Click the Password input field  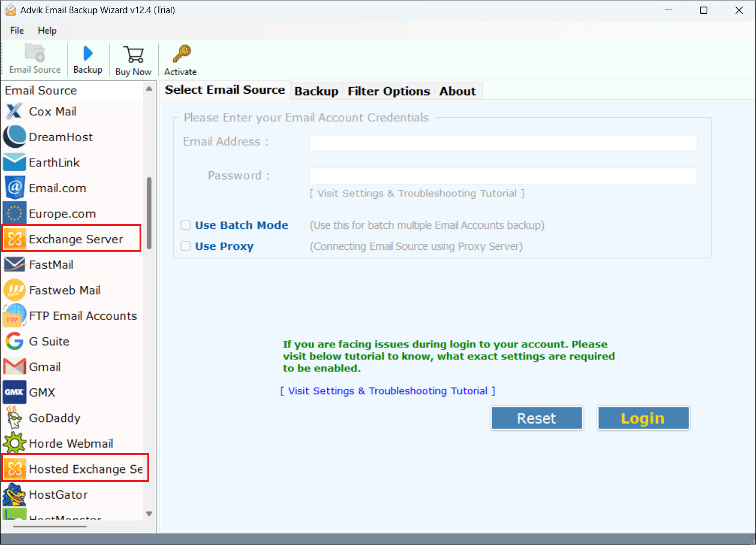503,176
